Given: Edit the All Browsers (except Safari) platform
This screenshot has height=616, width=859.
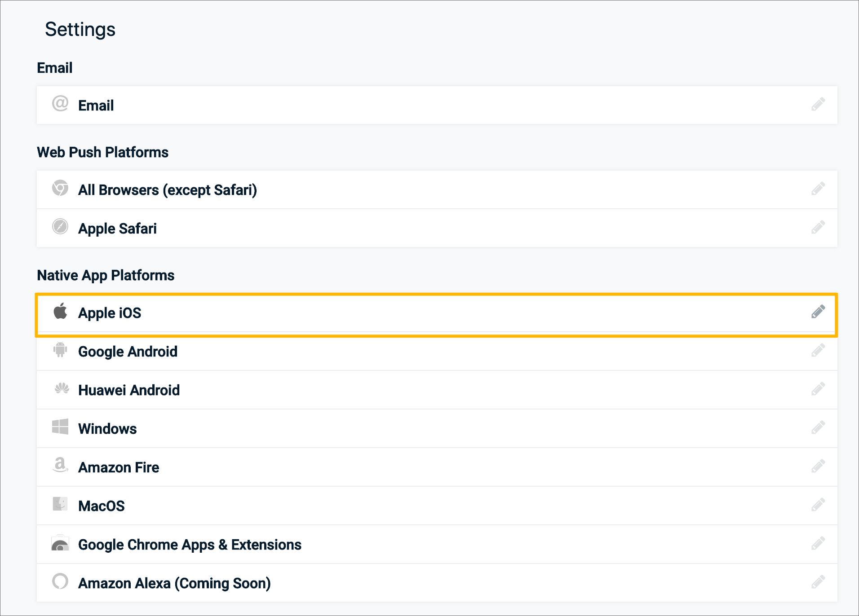Looking at the screenshot, I should [818, 189].
